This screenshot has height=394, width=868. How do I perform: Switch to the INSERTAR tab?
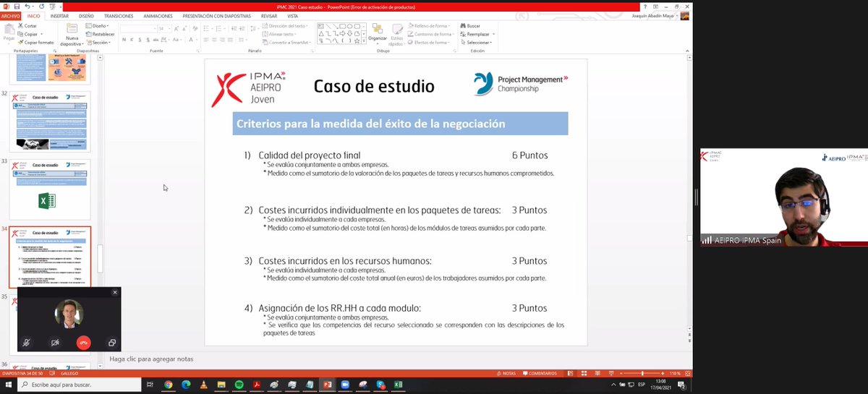(x=59, y=15)
